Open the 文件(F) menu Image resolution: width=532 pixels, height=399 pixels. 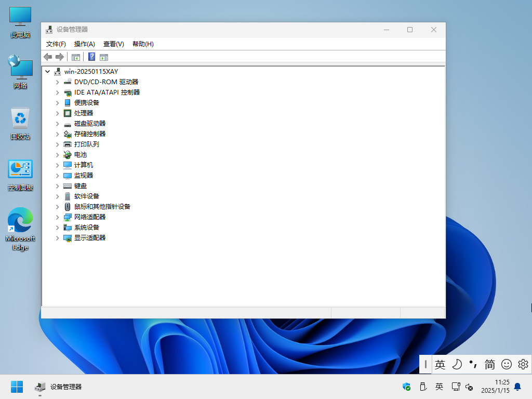coord(56,44)
